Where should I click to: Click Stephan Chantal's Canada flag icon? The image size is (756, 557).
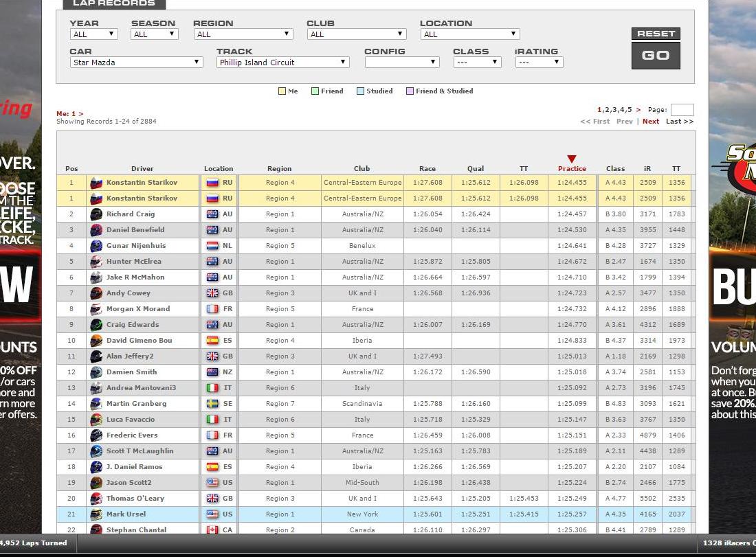pyautogui.click(x=212, y=530)
